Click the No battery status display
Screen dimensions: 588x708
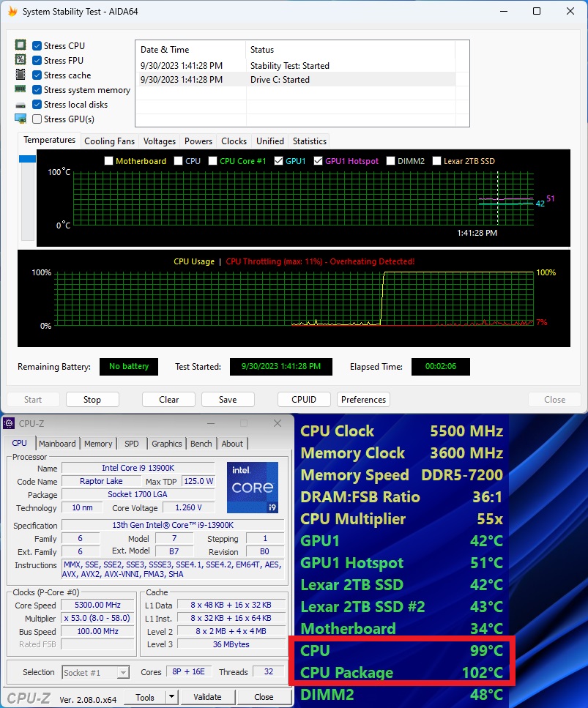point(129,367)
